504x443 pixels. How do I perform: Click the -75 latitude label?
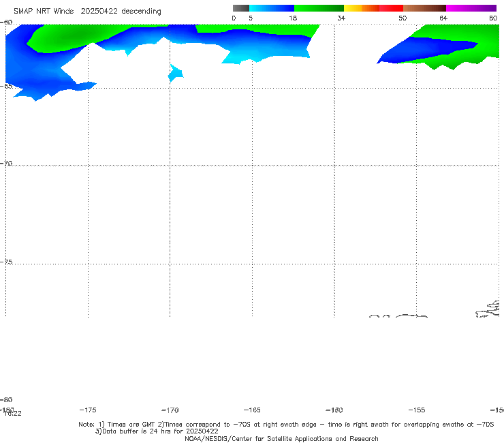click(x=6, y=262)
